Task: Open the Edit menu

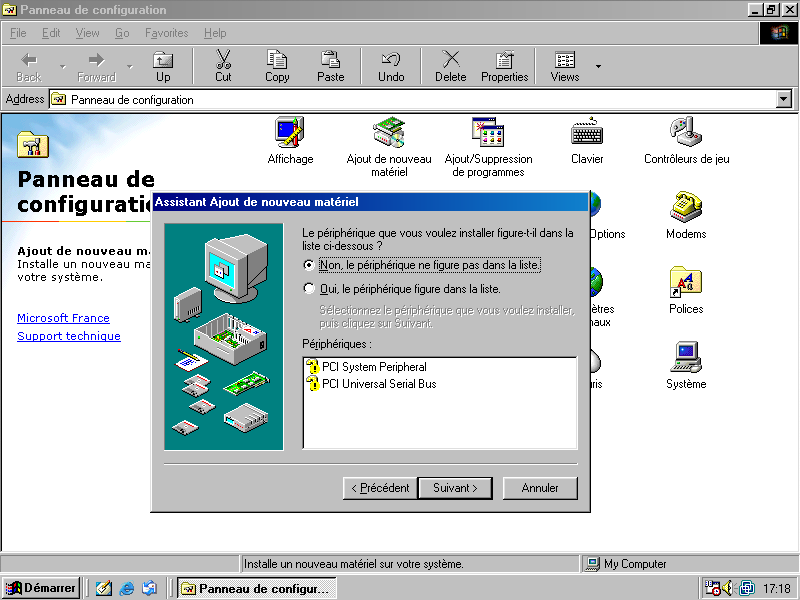Action: tap(51, 33)
